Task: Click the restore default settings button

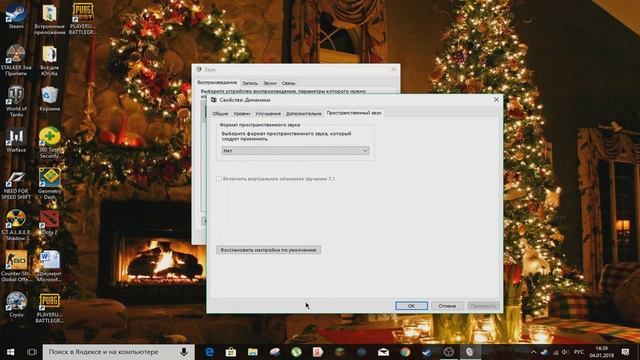Action: (269, 250)
